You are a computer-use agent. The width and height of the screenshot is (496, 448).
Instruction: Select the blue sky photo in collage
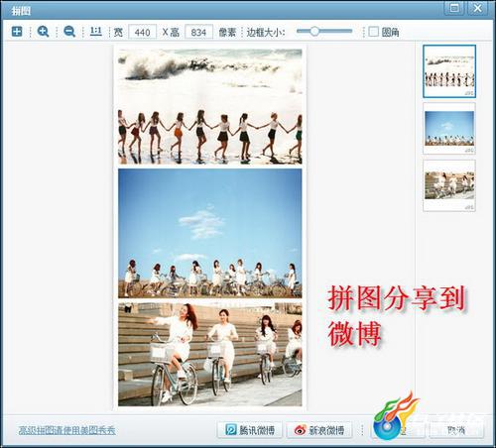pyautogui.click(x=210, y=233)
